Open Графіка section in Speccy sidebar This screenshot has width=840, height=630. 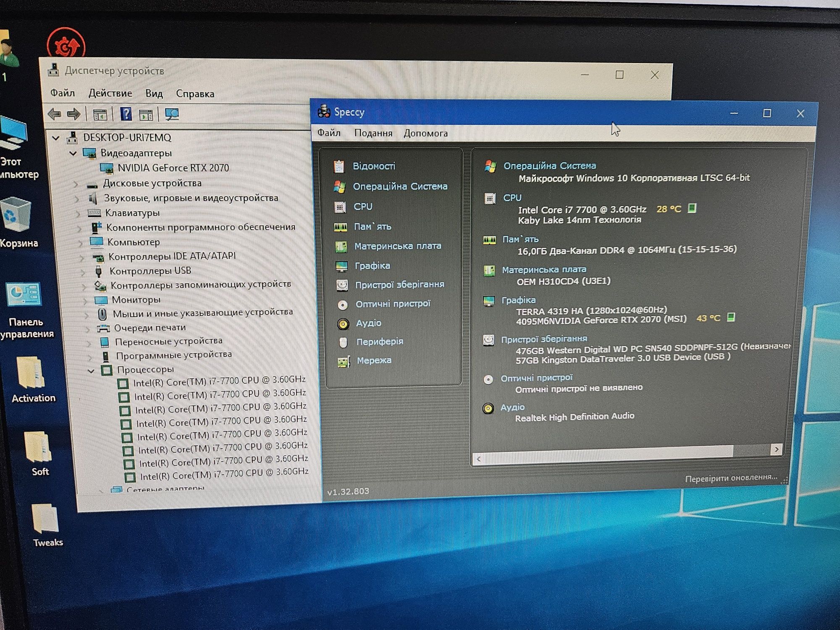[x=373, y=266]
